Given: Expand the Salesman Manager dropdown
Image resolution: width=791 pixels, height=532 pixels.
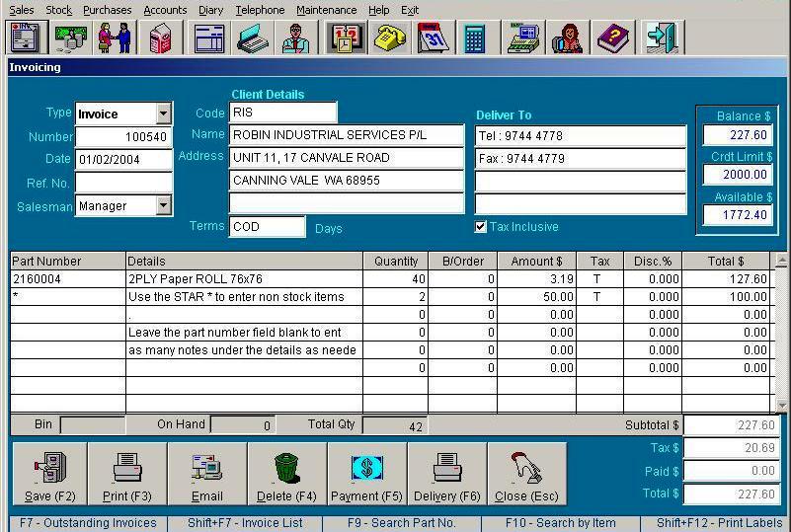Looking at the screenshot, I should click(163, 205).
